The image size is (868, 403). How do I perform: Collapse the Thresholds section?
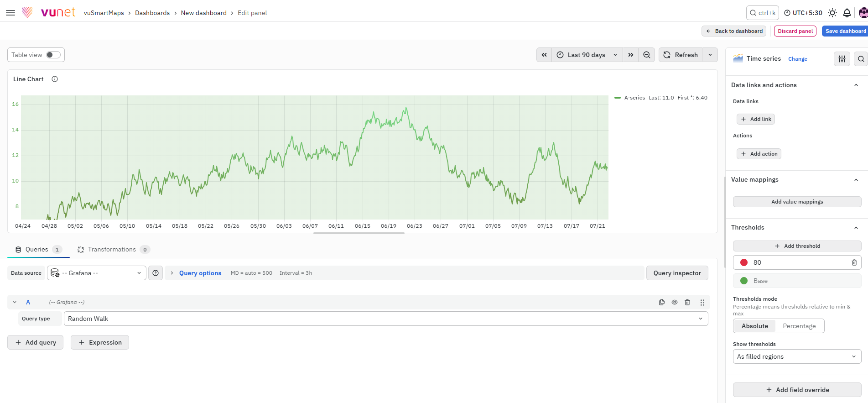856,228
